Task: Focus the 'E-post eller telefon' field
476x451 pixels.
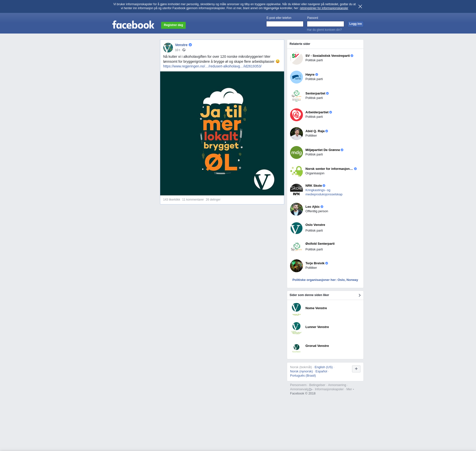Action: point(285,24)
